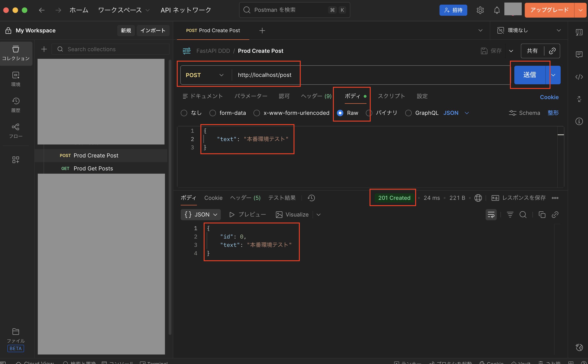Open the History sidebar section
Viewport: 588px width, 364px height.
pos(16,105)
